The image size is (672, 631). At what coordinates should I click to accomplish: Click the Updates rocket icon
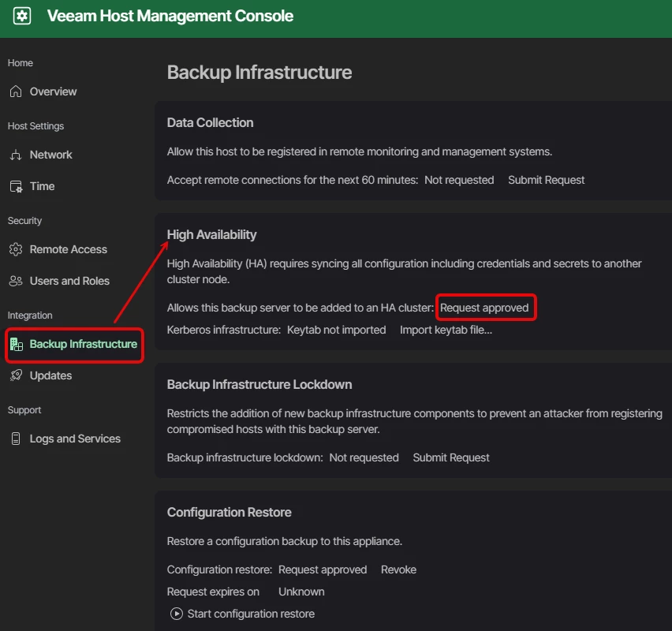click(16, 375)
